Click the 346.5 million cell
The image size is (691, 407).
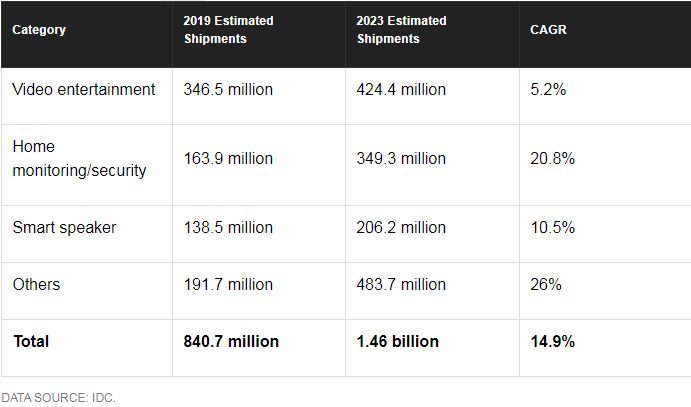click(x=228, y=90)
